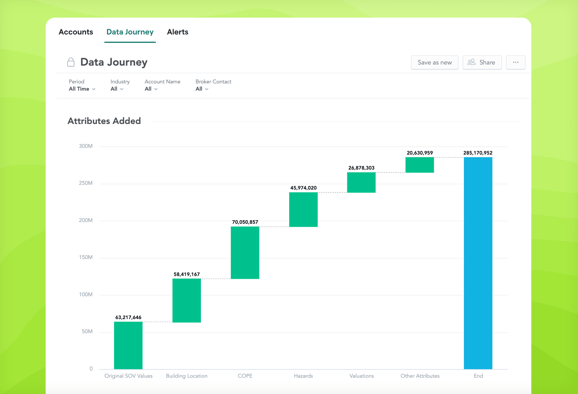The height and width of the screenshot is (394, 578).
Task: Click Save as new button
Action: click(x=435, y=63)
